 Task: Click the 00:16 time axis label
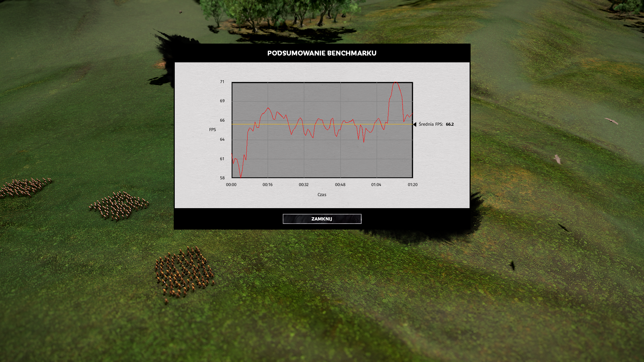click(267, 185)
